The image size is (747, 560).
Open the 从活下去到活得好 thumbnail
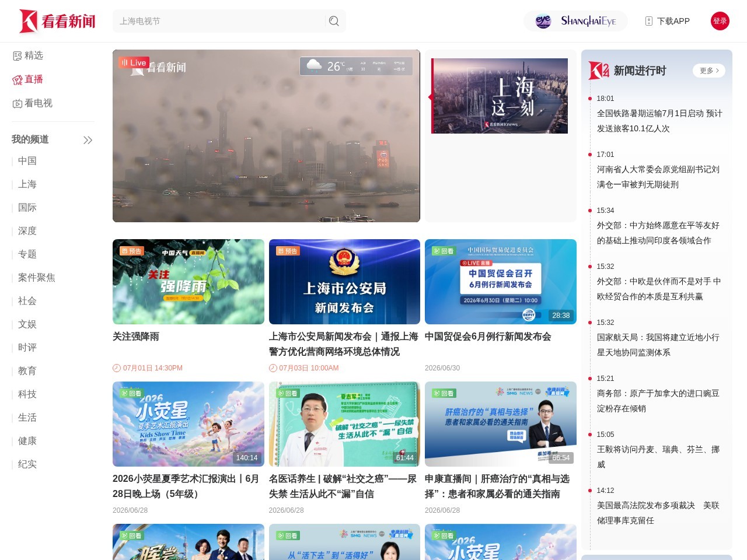pos(344,542)
